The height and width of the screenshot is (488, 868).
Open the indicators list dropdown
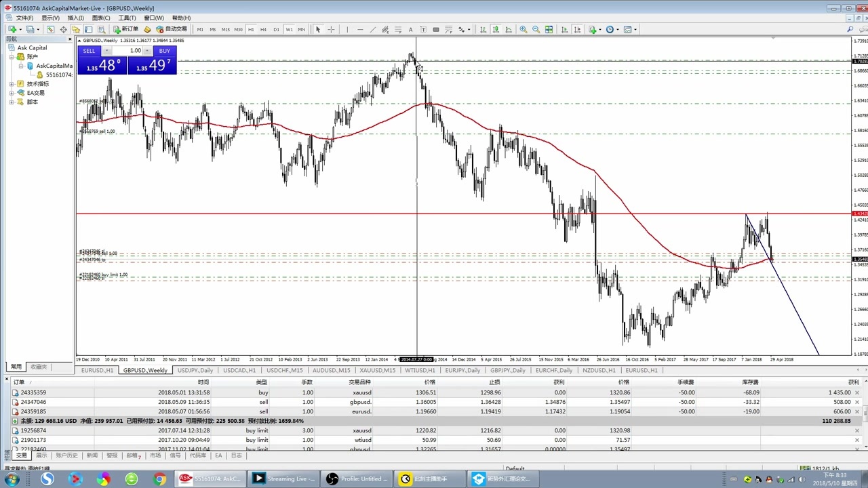[595, 29]
